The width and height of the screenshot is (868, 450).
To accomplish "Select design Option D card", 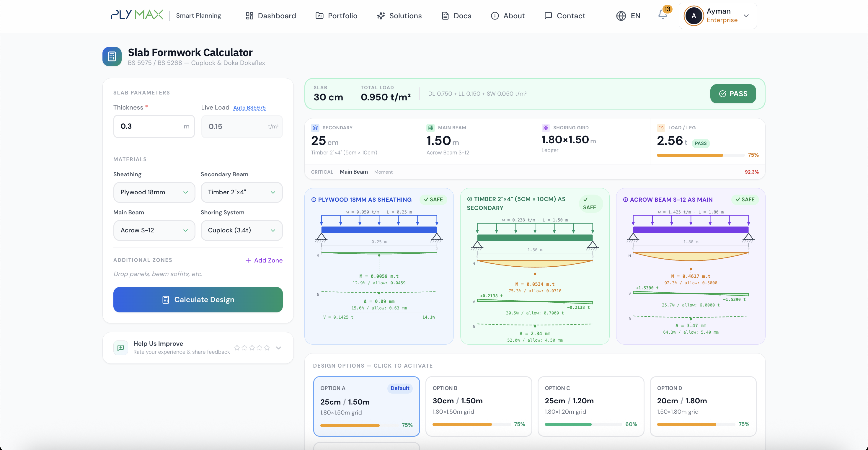I will tap(703, 406).
